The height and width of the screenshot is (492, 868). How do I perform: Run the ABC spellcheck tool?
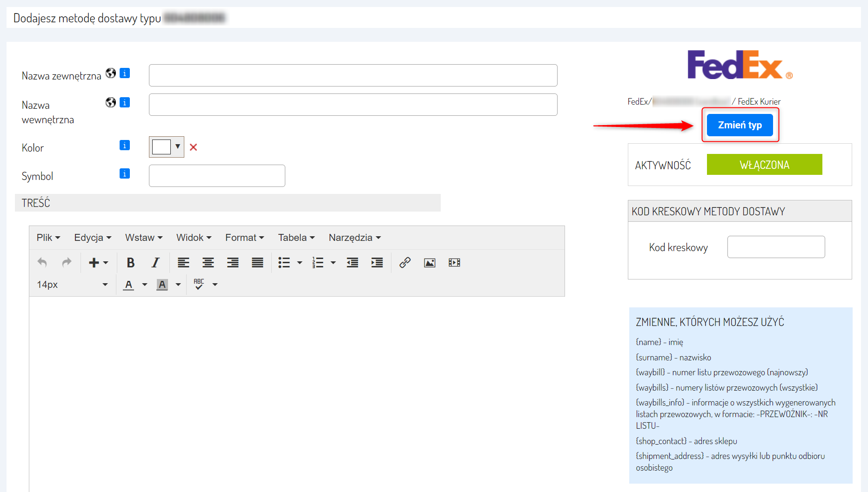tap(199, 284)
